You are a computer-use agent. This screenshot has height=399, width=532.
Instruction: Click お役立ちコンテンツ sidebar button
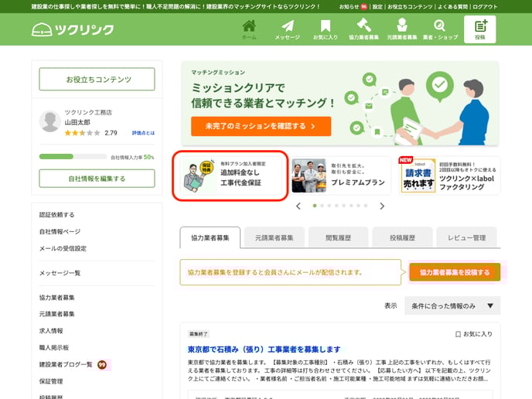pyautogui.click(x=97, y=80)
